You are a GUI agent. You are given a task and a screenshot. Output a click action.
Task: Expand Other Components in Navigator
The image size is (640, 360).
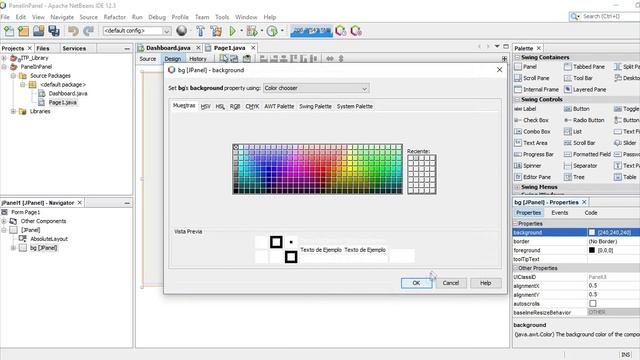pos(4,221)
